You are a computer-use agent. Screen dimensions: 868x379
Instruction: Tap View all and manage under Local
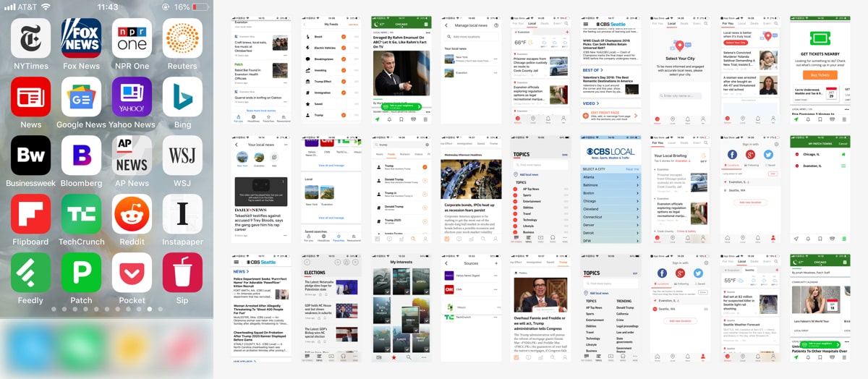[x=331, y=217]
